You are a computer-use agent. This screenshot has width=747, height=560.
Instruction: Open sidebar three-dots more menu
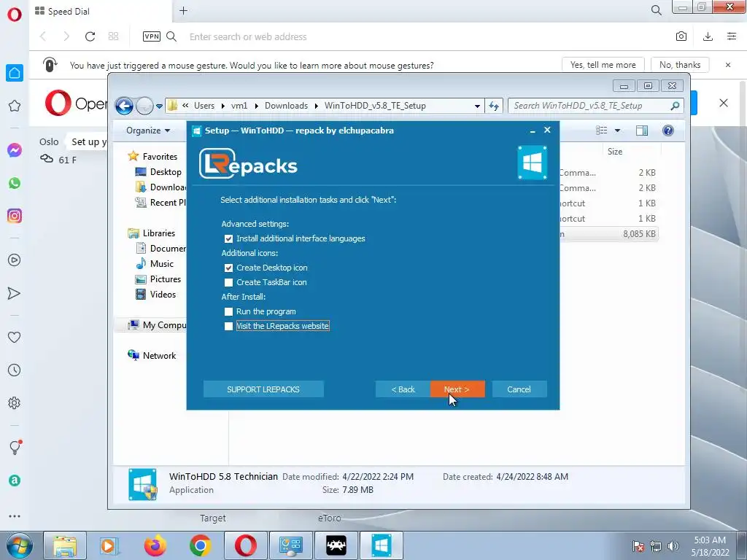pos(15,516)
